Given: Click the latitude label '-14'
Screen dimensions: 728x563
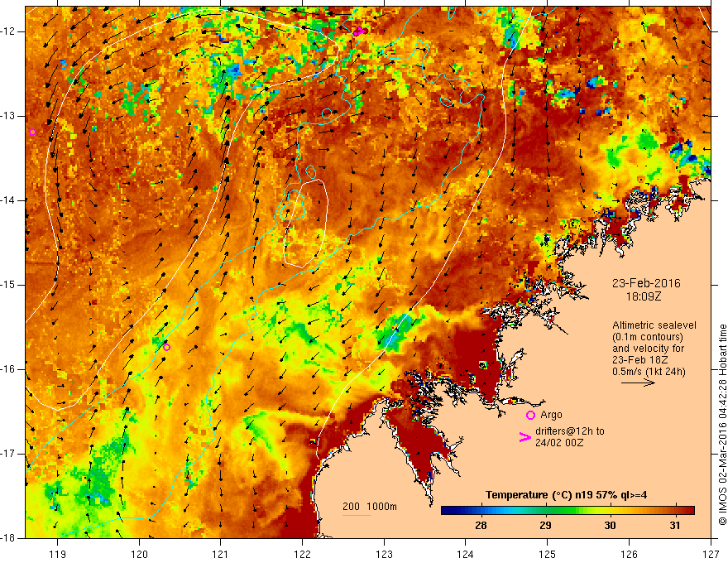Looking at the screenshot, I should [x=9, y=200].
